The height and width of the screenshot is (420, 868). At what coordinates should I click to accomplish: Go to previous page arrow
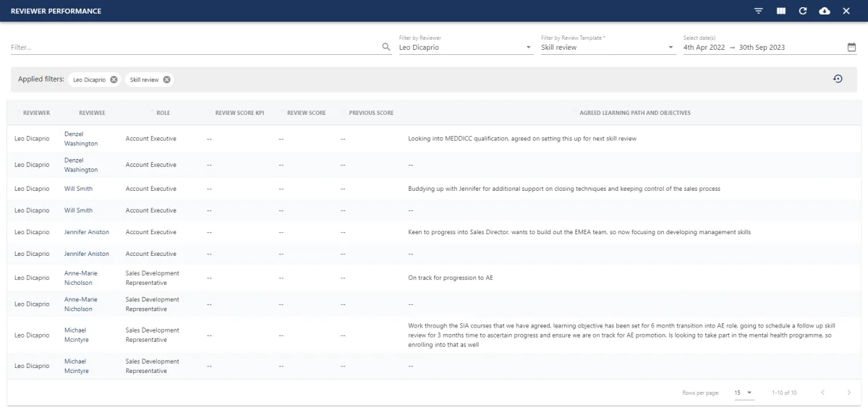(x=822, y=393)
